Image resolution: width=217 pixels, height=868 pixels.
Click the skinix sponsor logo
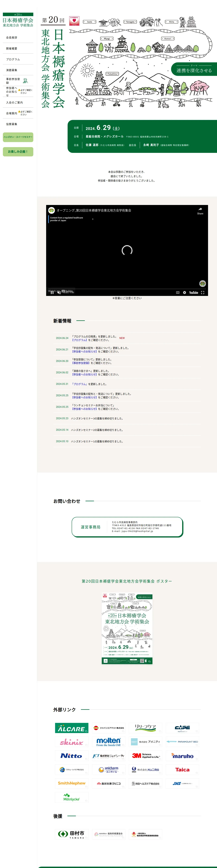point(71,742)
